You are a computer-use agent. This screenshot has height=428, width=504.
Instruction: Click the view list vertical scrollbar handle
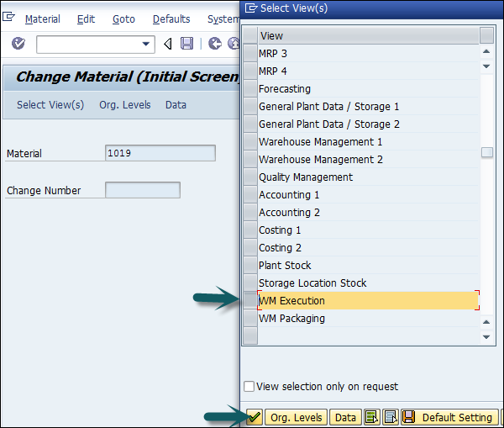486,152
